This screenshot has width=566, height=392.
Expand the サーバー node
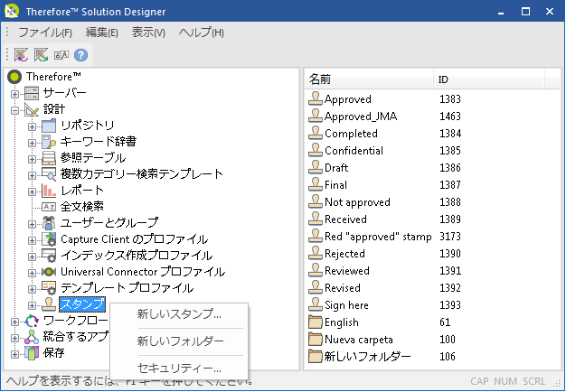(x=14, y=94)
